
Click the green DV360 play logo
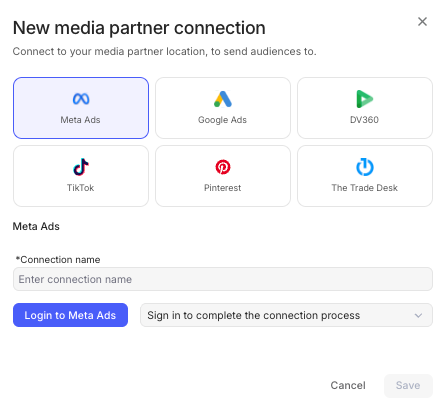click(x=365, y=99)
